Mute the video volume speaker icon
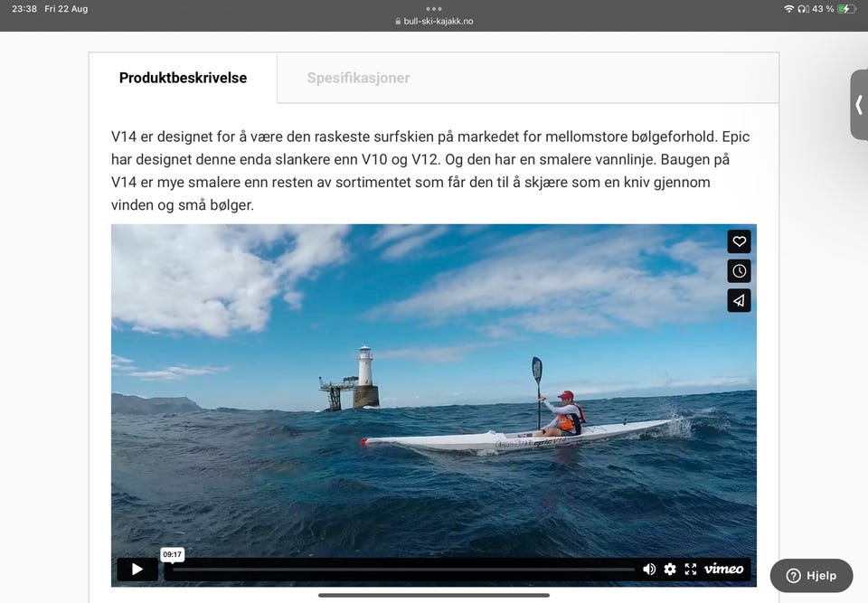Viewport: 868px width, 603px height. tap(649, 570)
